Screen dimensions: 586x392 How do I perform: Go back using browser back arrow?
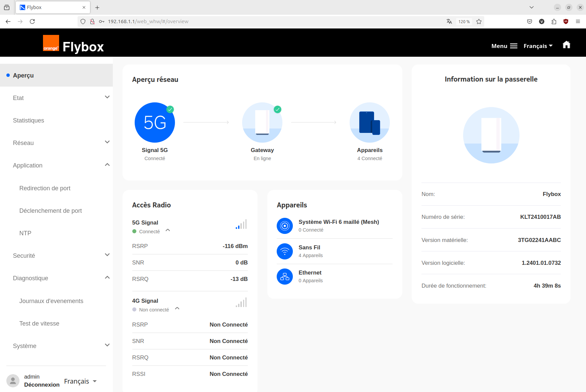pos(8,21)
